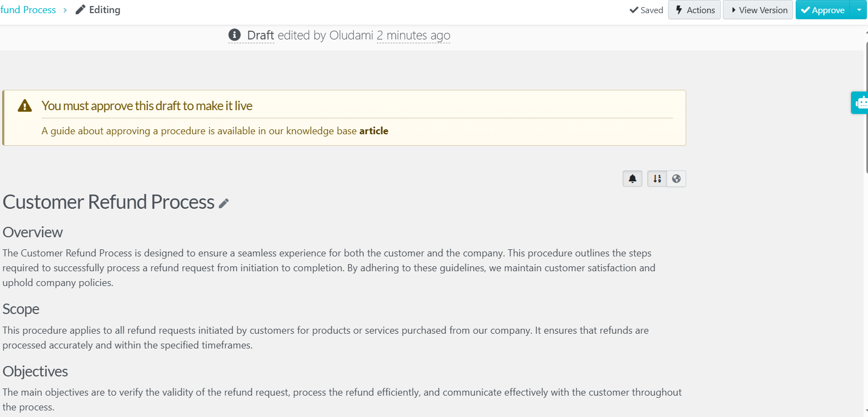Click the warning triangle icon in banner

click(x=25, y=106)
